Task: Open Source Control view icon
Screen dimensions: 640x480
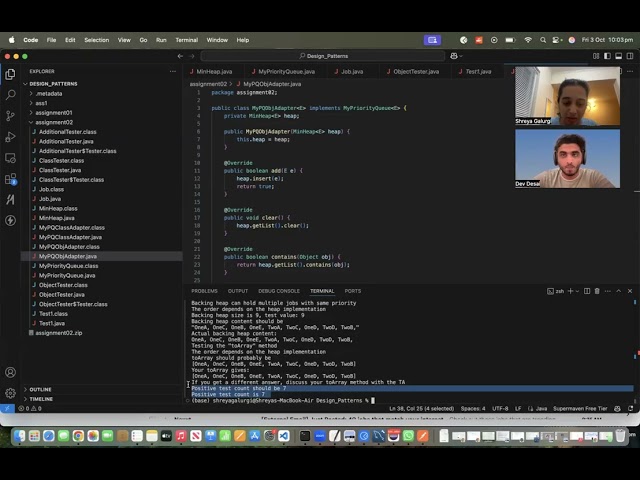Action: [x=10, y=116]
